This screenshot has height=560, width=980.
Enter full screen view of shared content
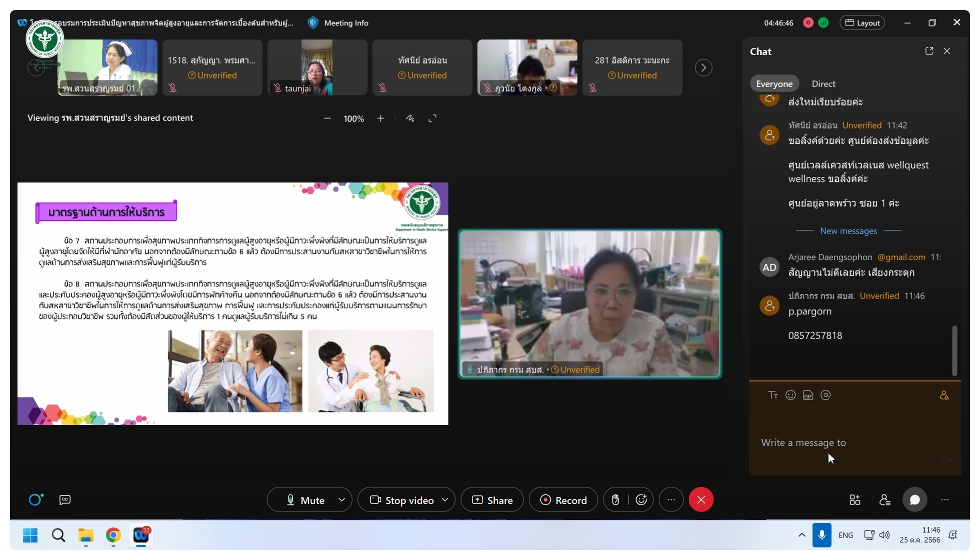point(432,118)
